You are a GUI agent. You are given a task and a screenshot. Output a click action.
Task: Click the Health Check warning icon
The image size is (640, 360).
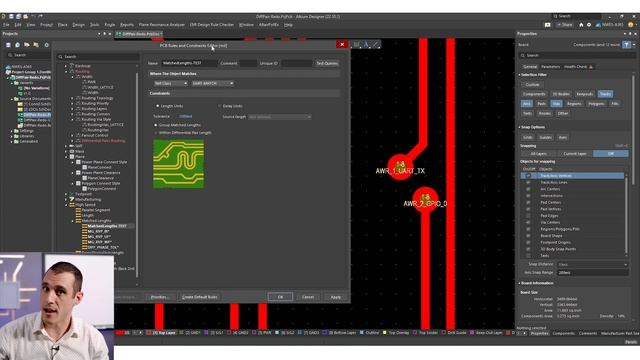click(591, 67)
